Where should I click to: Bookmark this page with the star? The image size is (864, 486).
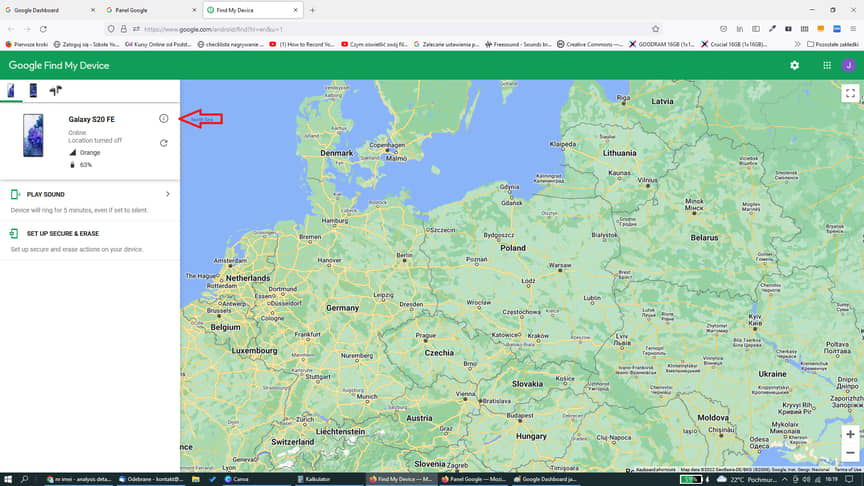click(x=655, y=29)
